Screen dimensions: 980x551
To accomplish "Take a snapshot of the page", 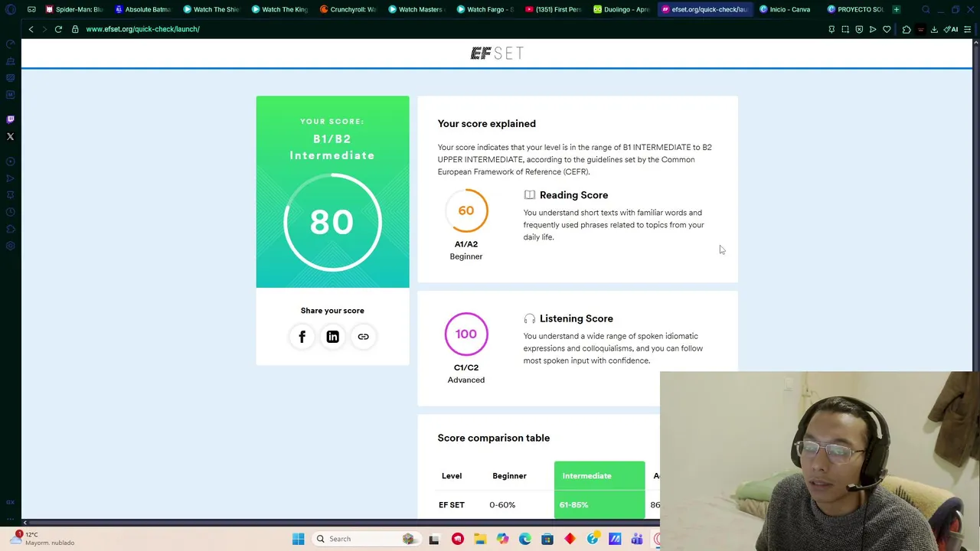I will click(x=845, y=29).
